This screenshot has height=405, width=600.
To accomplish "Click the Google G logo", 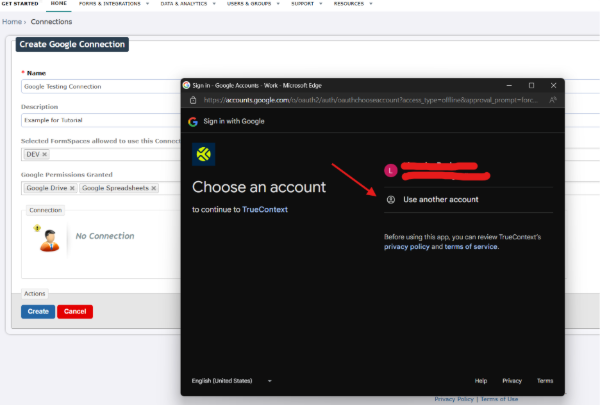I will click(x=193, y=122).
